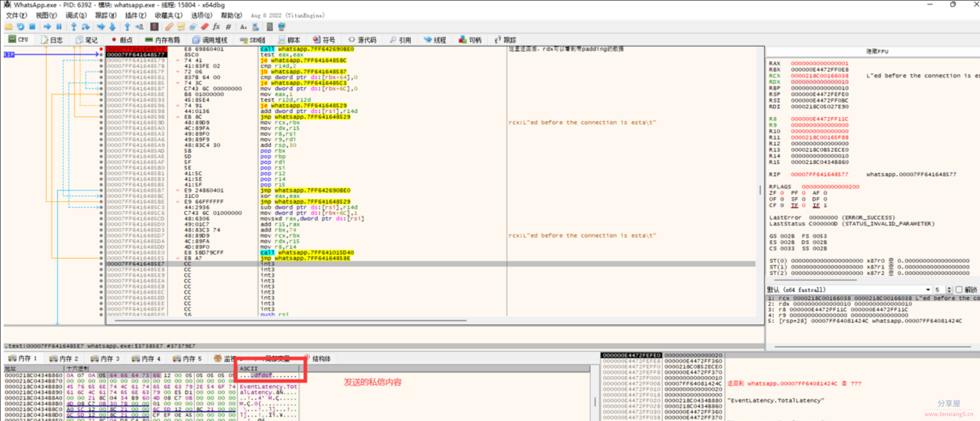The image size is (980, 421).
Task: Click the Step Into icon
Action: pos(74,27)
